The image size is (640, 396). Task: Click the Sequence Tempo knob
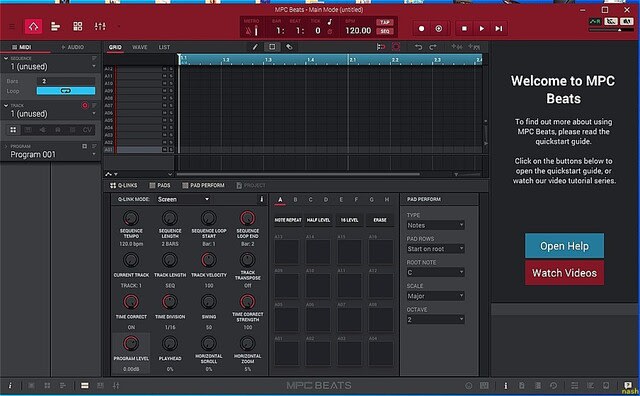[131, 218]
